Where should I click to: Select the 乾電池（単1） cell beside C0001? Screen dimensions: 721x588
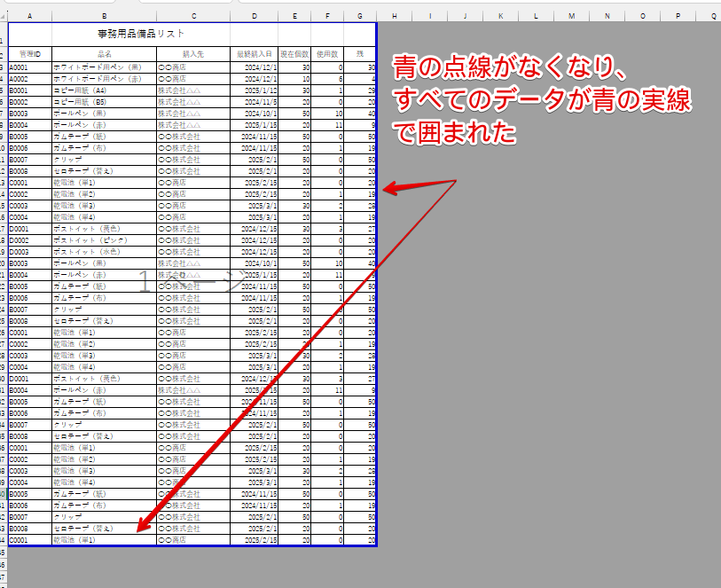click(104, 182)
